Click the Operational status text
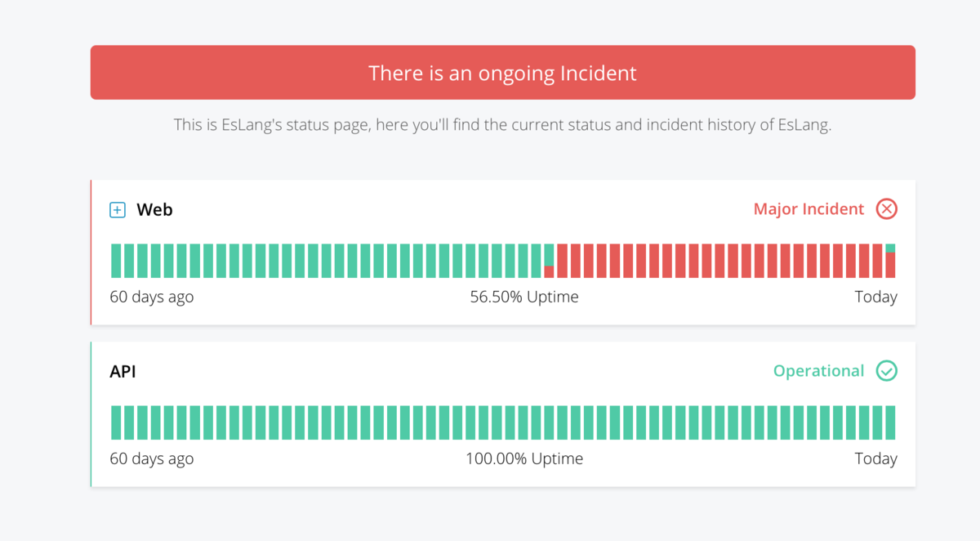Image resolution: width=980 pixels, height=541 pixels. click(818, 371)
